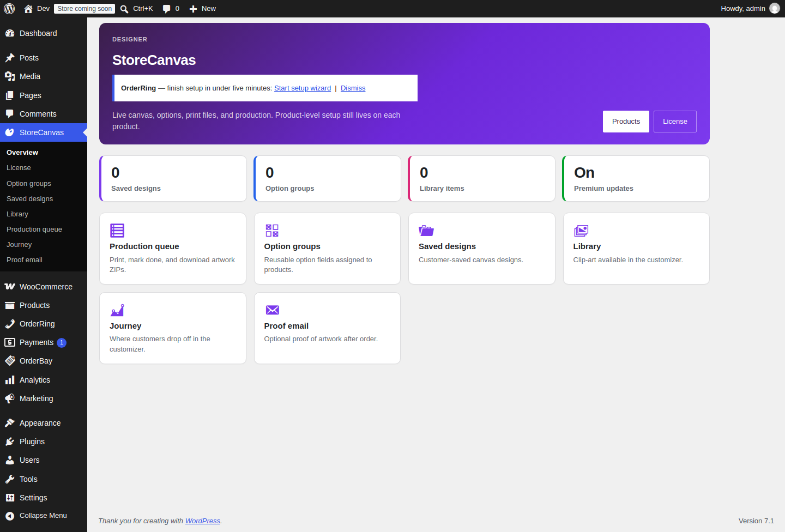Click the Media library icon
This screenshot has width=785, height=532.
point(10,76)
